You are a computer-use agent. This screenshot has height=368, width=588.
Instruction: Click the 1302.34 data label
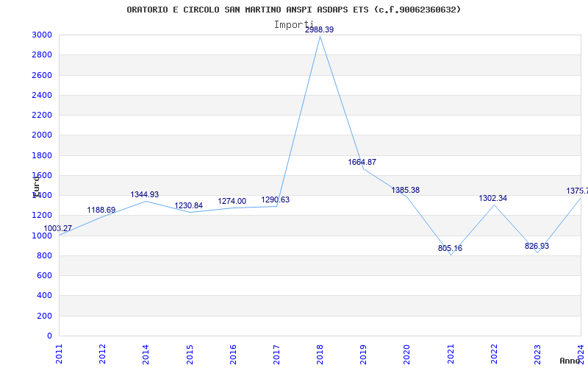[x=492, y=198]
